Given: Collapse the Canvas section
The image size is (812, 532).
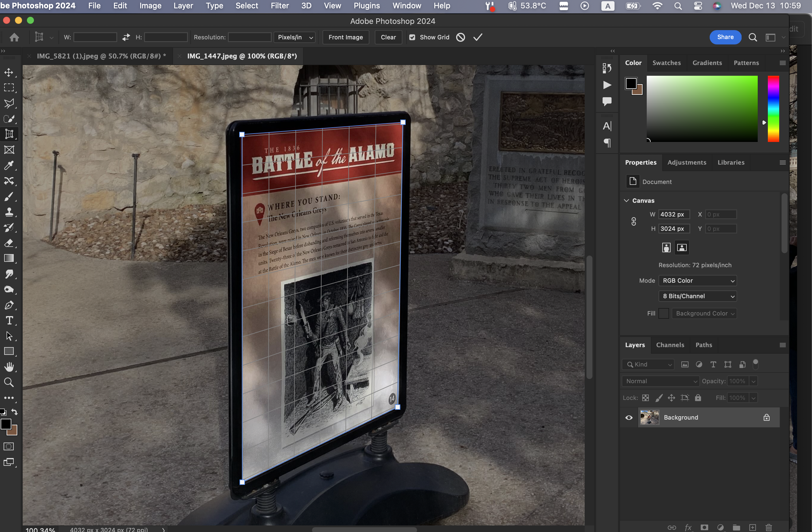Looking at the screenshot, I should [x=626, y=200].
